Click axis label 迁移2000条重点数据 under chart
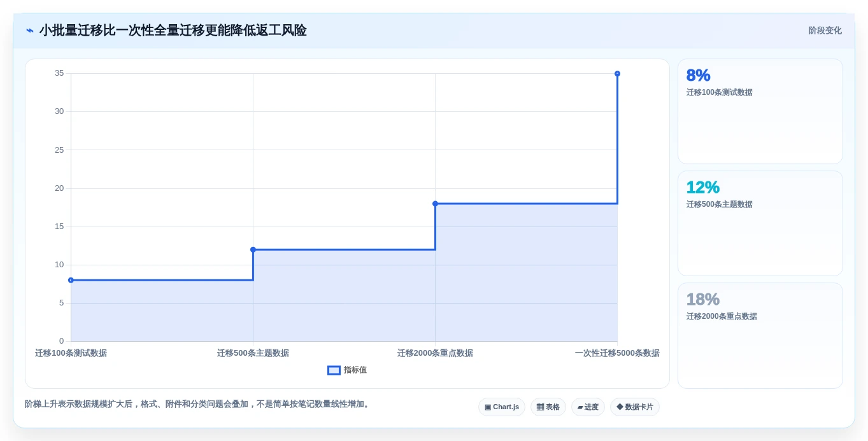Viewport: 868px width, 441px height. tap(435, 353)
